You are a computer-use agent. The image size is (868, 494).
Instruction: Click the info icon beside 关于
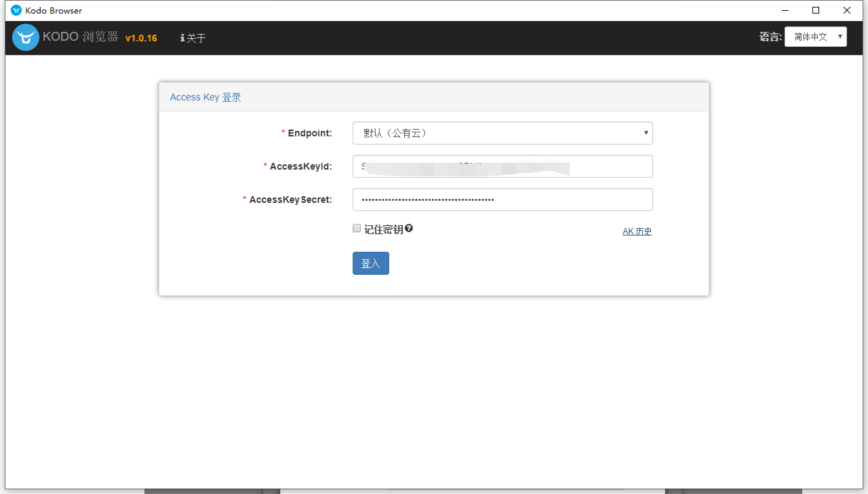tap(182, 38)
